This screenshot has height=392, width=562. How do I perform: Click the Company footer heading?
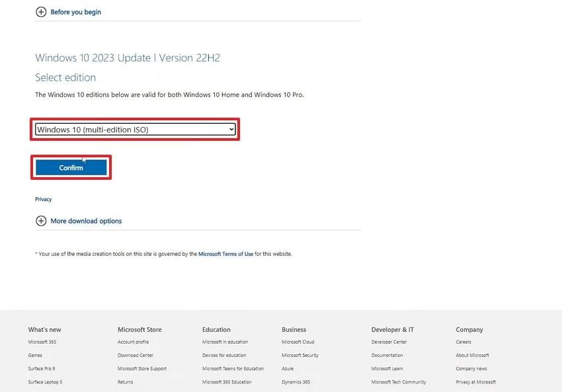tap(469, 329)
